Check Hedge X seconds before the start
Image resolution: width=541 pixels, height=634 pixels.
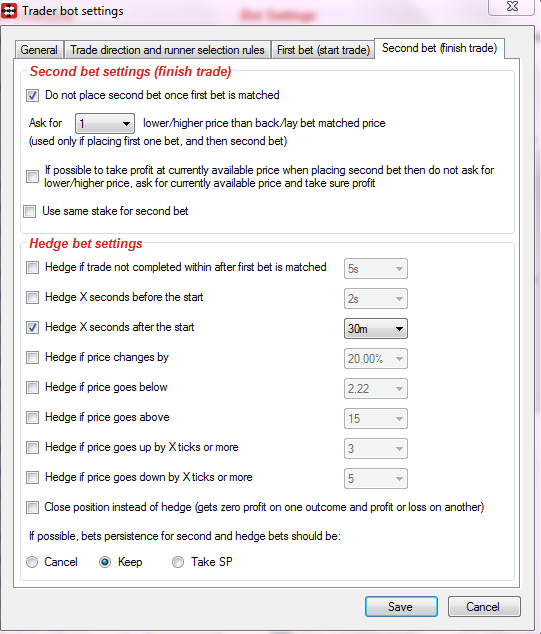click(32, 298)
